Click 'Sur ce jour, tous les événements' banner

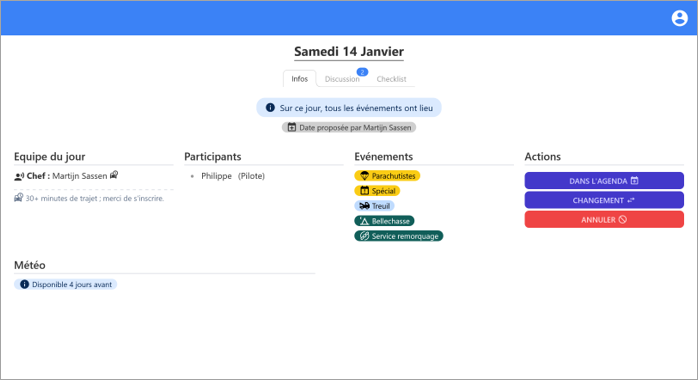[349, 108]
